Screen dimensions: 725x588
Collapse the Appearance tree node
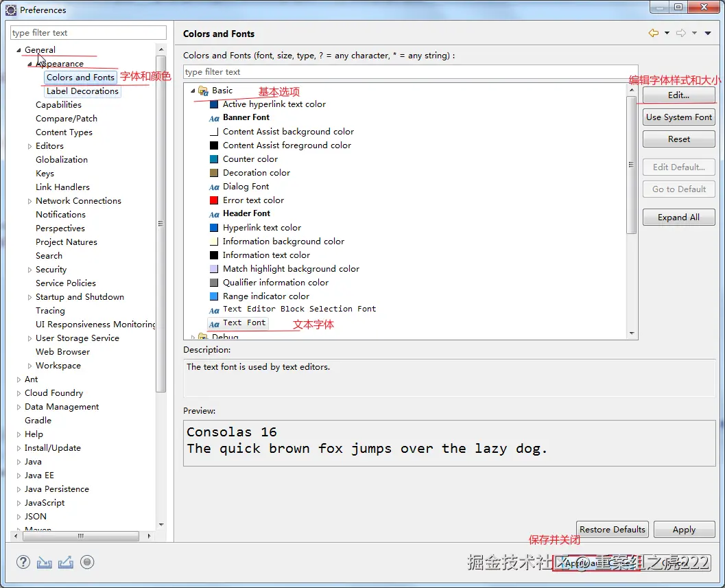[29, 64]
